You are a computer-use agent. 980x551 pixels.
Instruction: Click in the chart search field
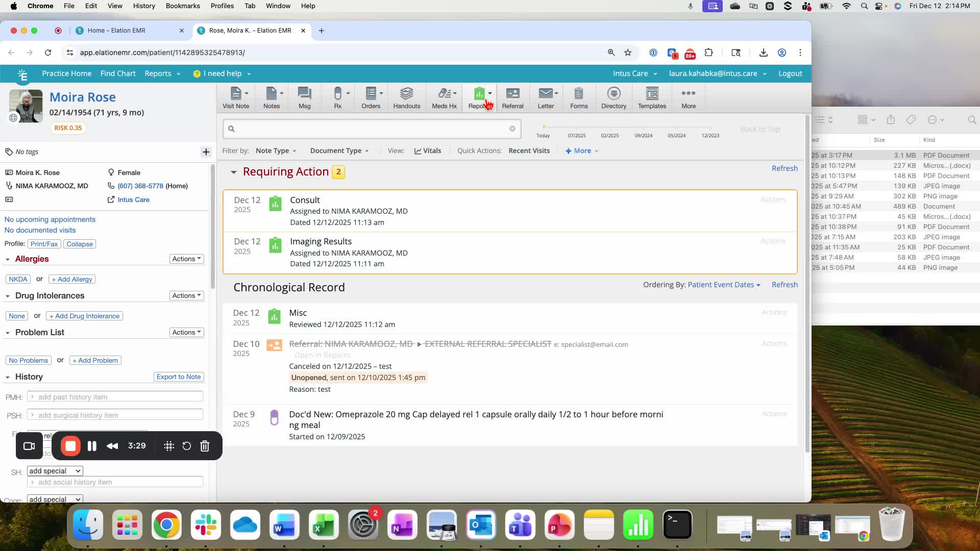point(372,129)
